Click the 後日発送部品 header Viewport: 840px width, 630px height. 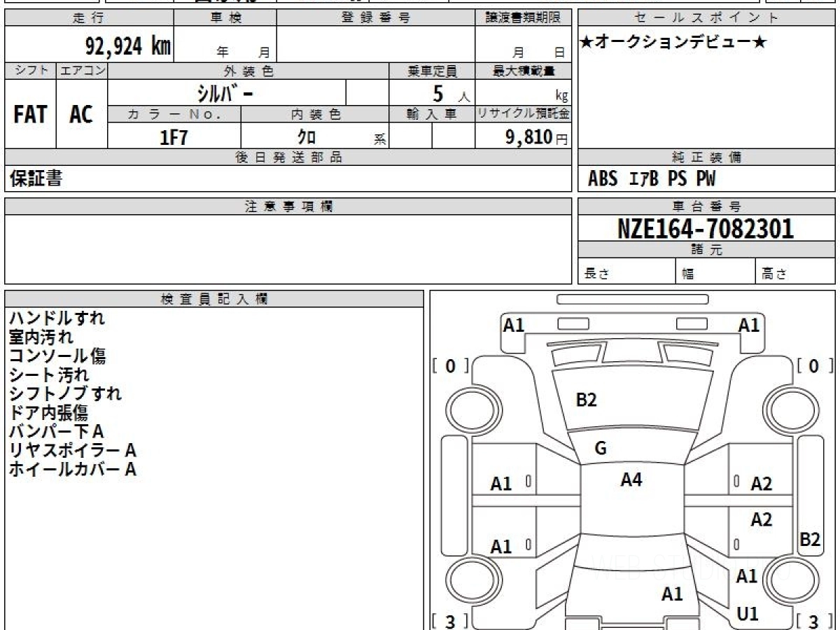(x=288, y=157)
